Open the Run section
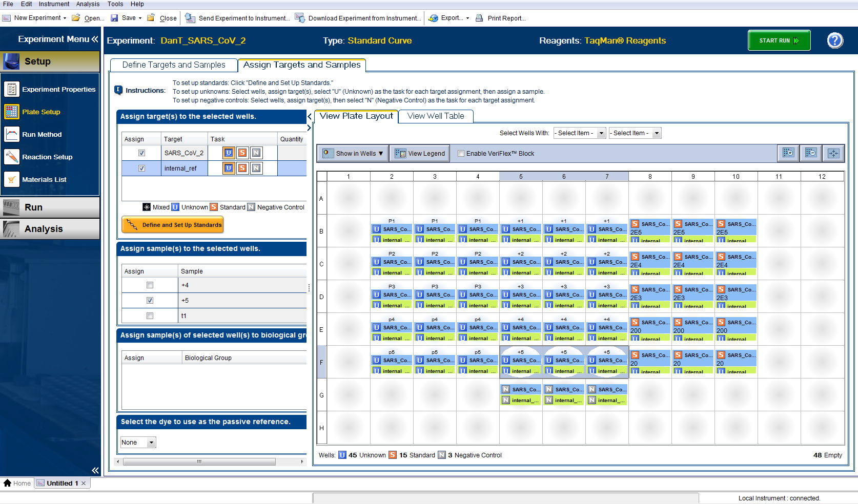Image resolution: width=858 pixels, height=504 pixels. tap(50, 207)
